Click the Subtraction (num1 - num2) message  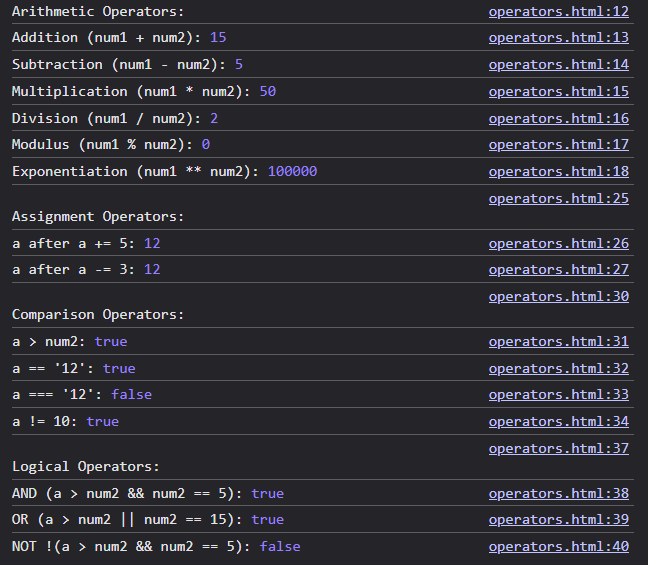(127, 64)
